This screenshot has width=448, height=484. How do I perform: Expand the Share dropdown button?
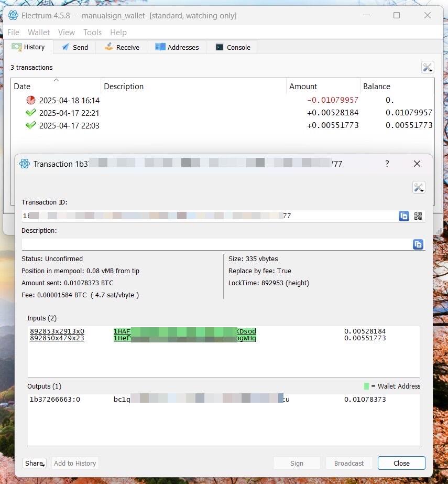click(x=34, y=463)
